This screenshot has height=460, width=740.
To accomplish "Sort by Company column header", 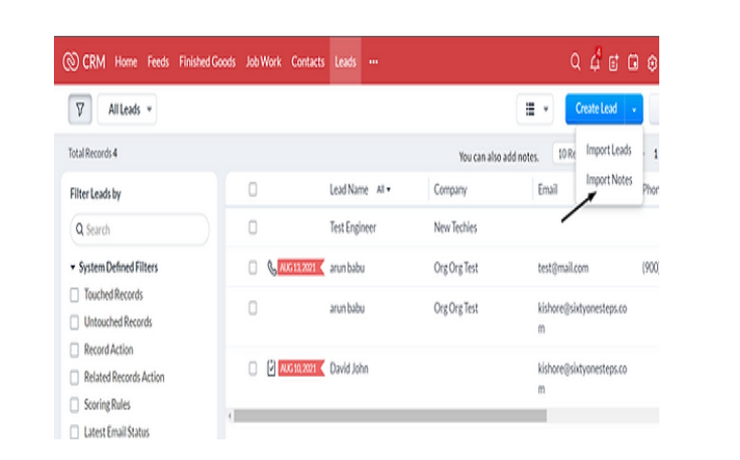I will click(x=450, y=190).
